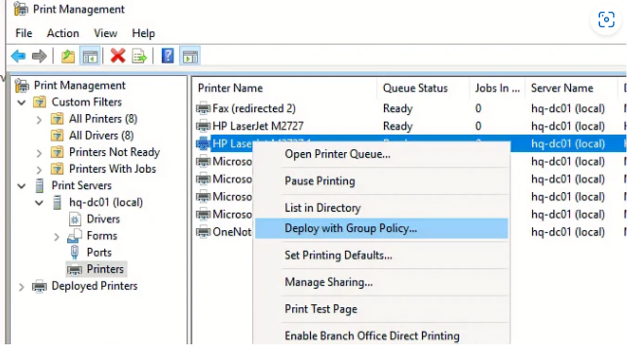Click the OneNote printer row icon
This screenshot has height=356, width=644.
(204, 232)
